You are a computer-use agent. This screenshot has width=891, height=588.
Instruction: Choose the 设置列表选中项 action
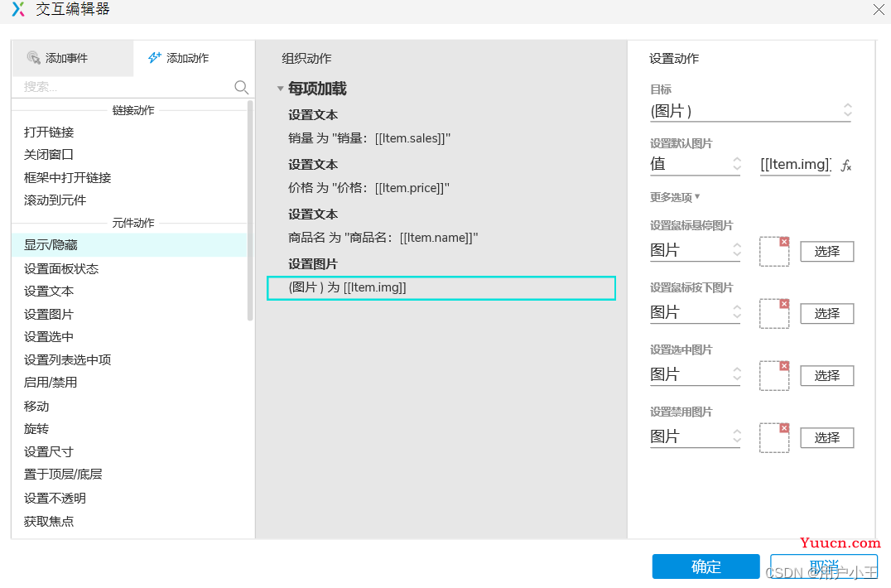pyautogui.click(x=68, y=359)
